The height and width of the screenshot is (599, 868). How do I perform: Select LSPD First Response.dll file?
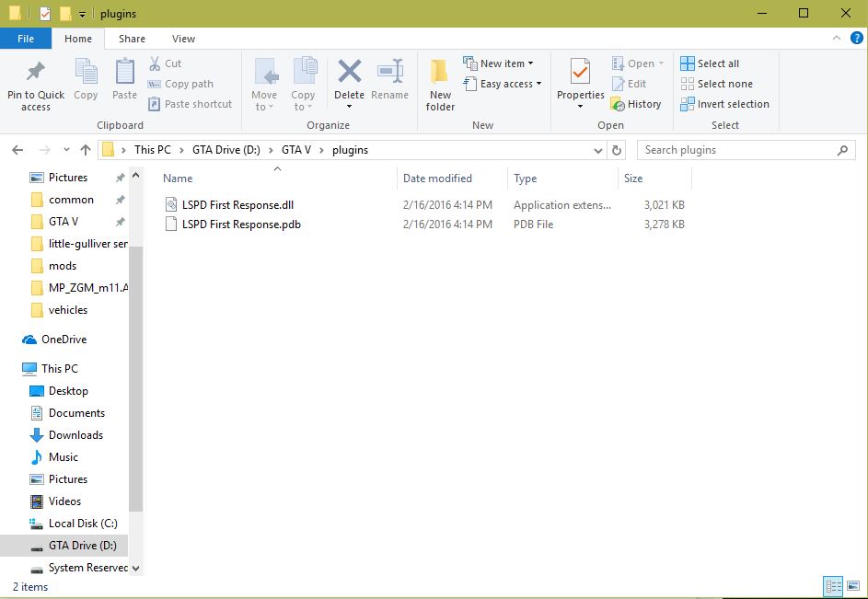[237, 205]
